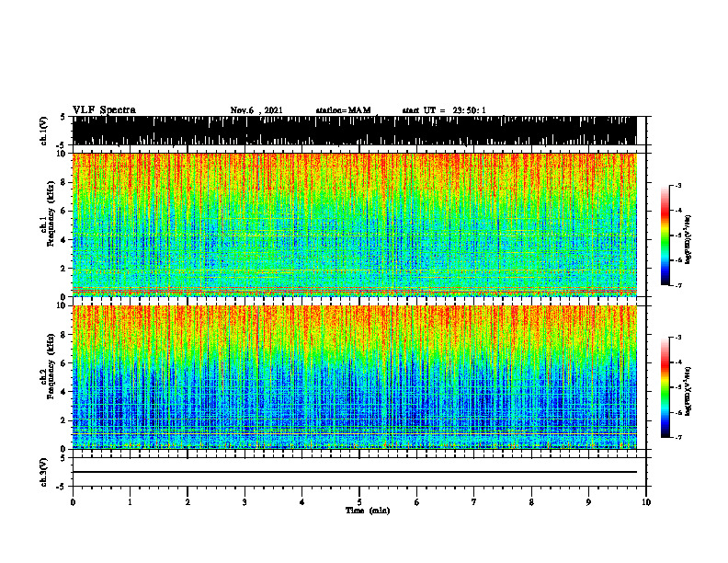Click the ch.2 spectrogram colorbar

[x=665, y=387]
